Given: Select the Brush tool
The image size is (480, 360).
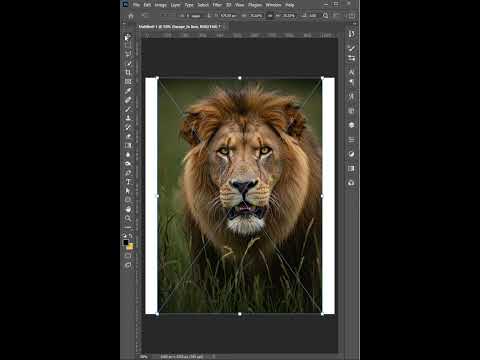Looking at the screenshot, I should 128,109.
